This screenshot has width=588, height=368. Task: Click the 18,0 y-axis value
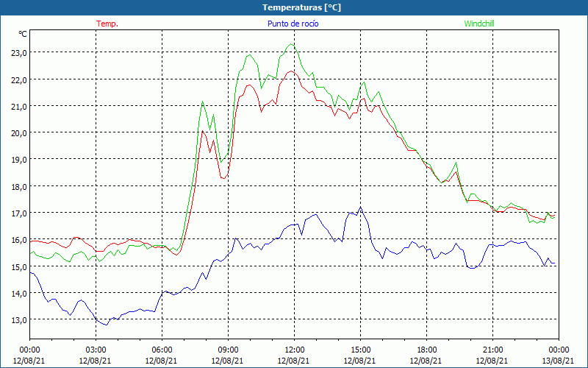(19, 186)
